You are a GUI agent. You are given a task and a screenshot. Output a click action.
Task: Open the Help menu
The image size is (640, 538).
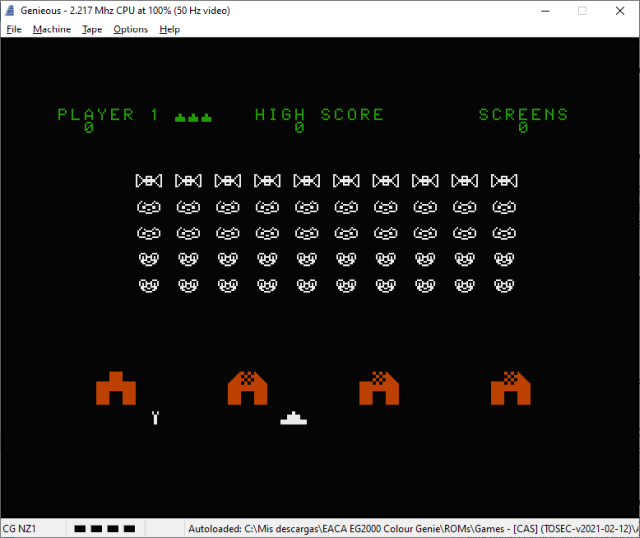tap(169, 29)
